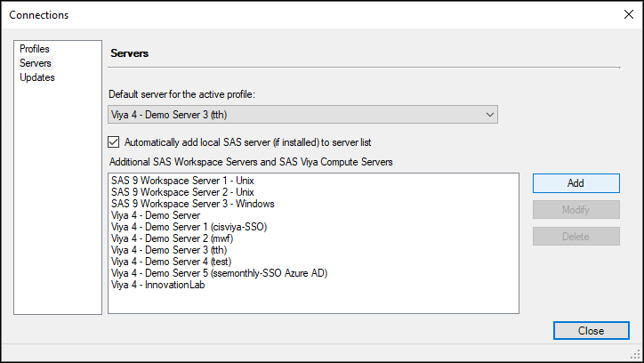
Task: Select SAS 9 Workspace Server 2 - Unix
Action: pyautogui.click(x=182, y=192)
